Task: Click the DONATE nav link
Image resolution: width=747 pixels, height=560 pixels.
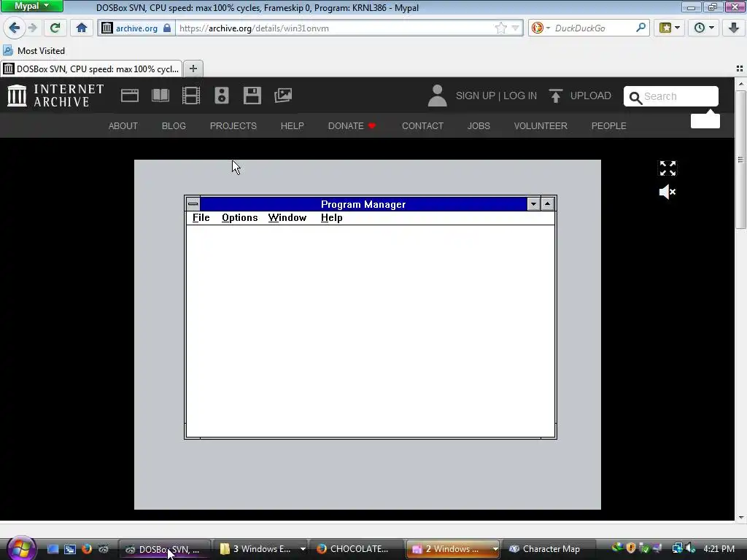Action: (352, 125)
